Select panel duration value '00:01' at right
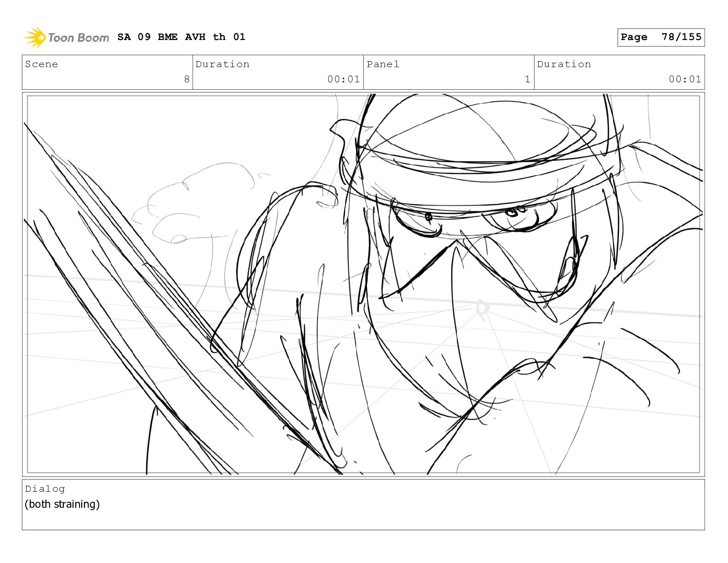 click(685, 79)
